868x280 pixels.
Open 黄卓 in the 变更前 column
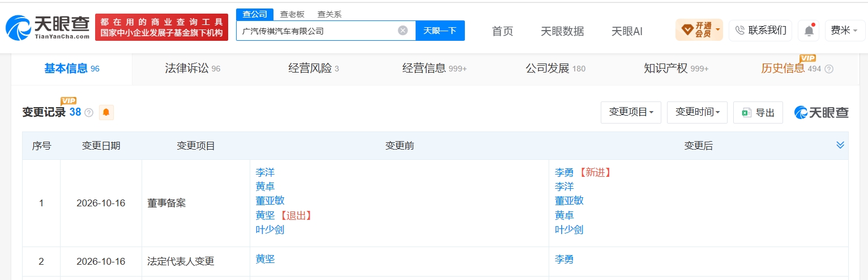[265, 186]
